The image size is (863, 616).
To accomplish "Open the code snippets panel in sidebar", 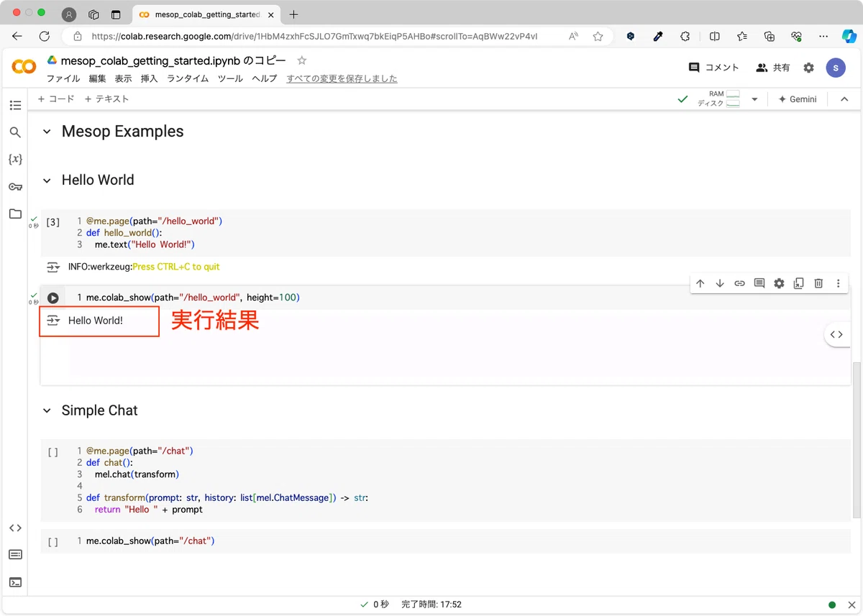I will point(15,528).
